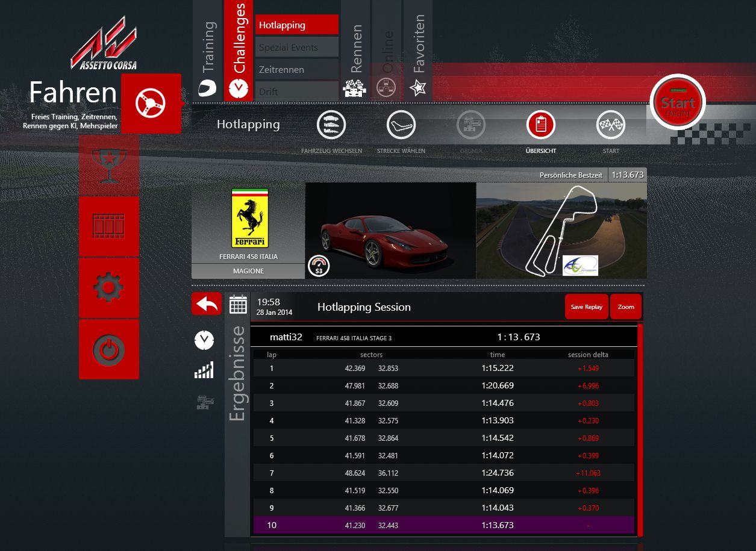Click the red results list scrollbar

tap(640, 429)
